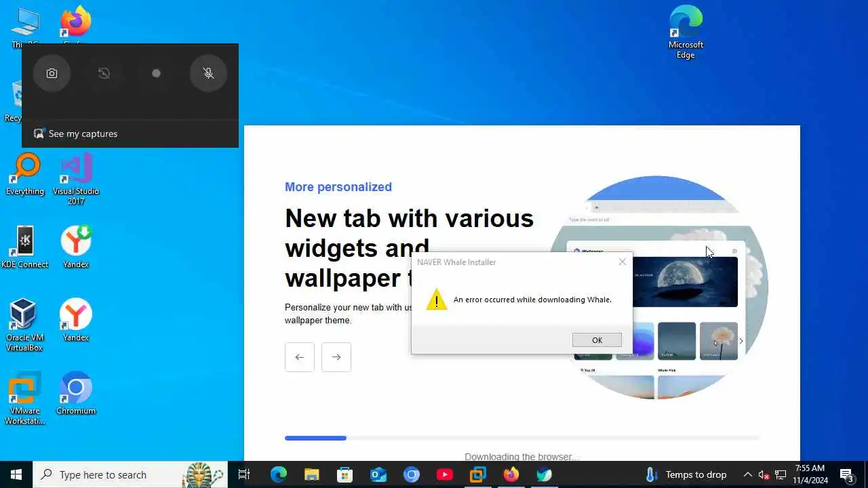Advance to the next slide with the right arrow
The image size is (868, 488).
click(336, 357)
